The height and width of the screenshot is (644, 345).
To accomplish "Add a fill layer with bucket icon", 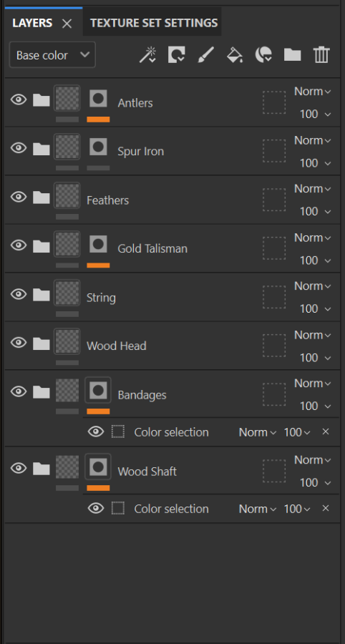I will point(235,54).
